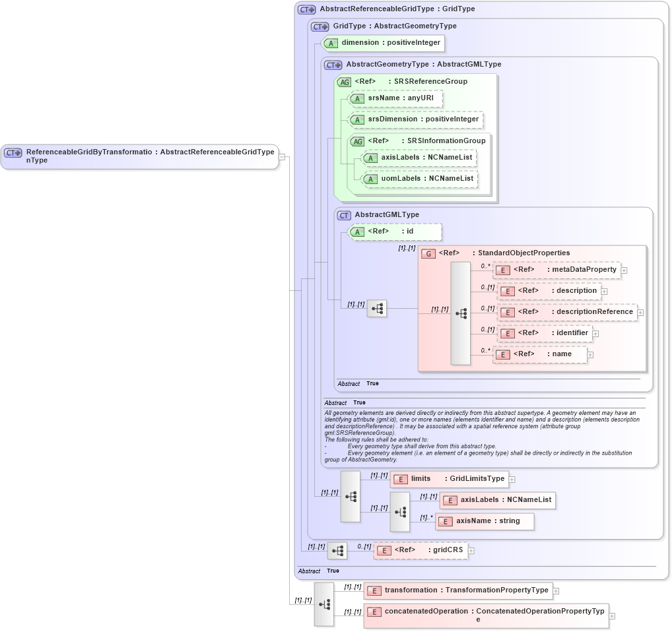Click the A icon beside attribute axisLabels
The height and width of the screenshot is (632, 672).
click(371, 158)
